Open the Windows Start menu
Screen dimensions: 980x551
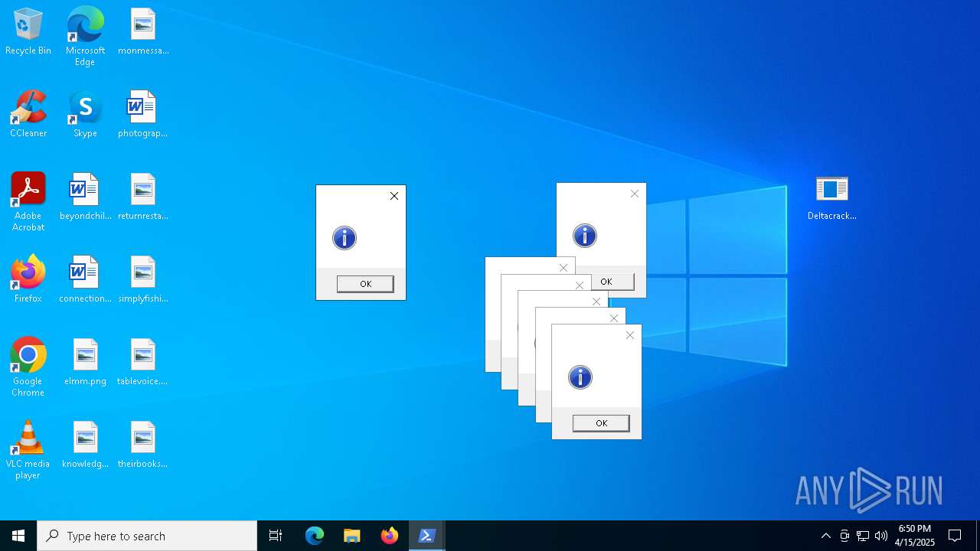pos(18,536)
